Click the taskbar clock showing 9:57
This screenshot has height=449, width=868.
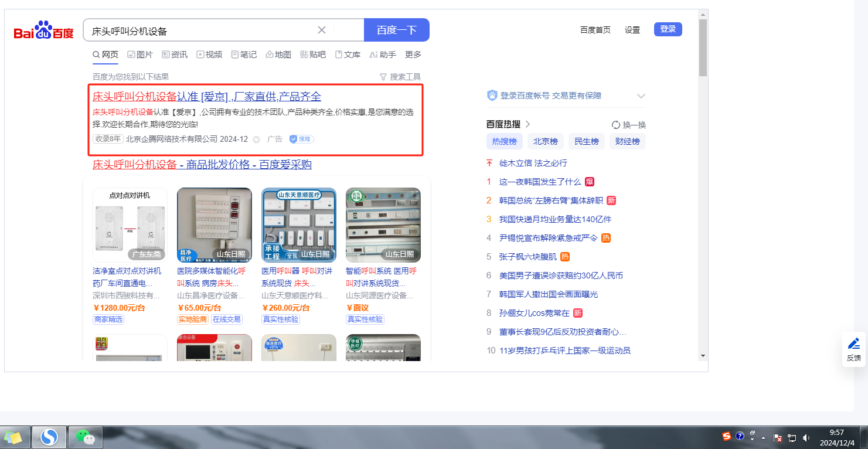click(x=837, y=437)
